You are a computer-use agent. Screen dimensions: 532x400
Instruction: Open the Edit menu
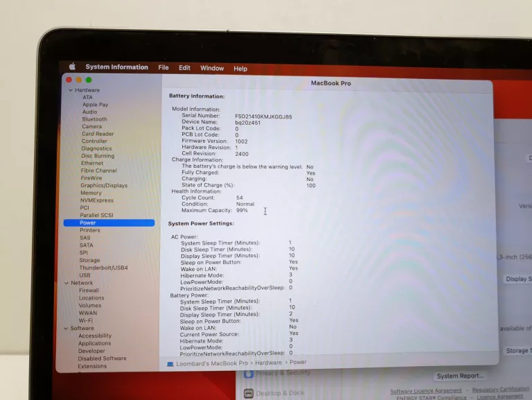[x=184, y=68]
